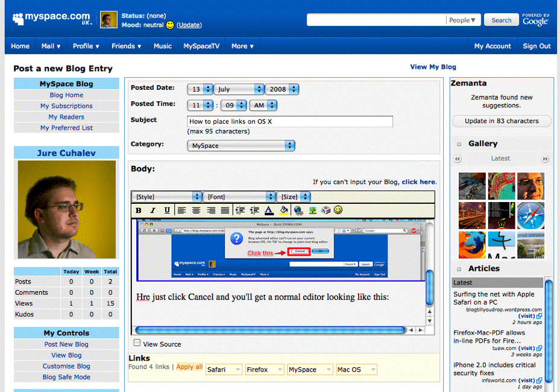Apply bold formatting in the editor toolbar

click(139, 210)
